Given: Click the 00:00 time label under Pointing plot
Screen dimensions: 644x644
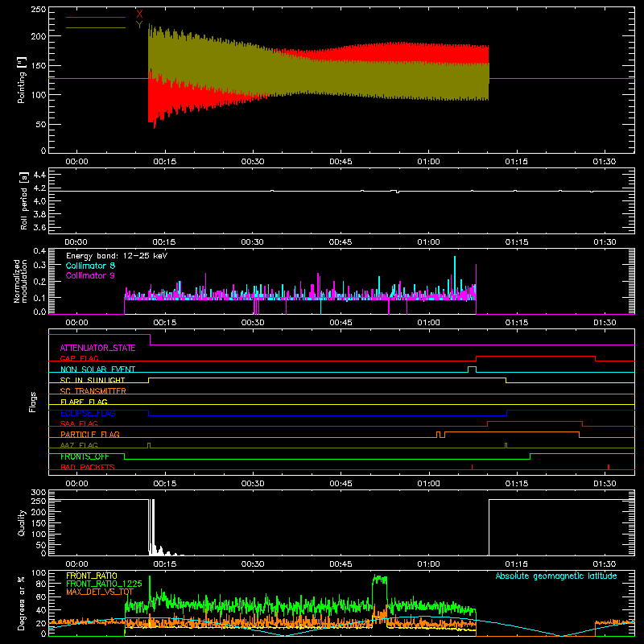Looking at the screenshot, I should click(76, 162).
